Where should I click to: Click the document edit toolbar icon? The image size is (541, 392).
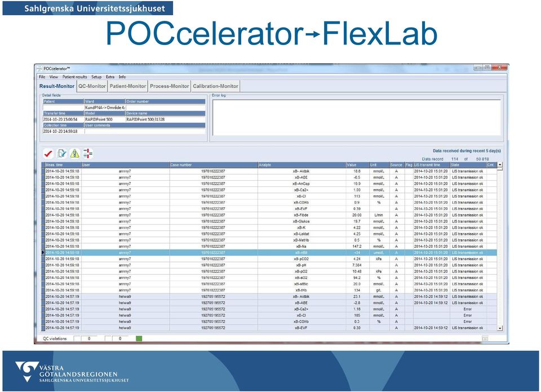[x=62, y=153]
